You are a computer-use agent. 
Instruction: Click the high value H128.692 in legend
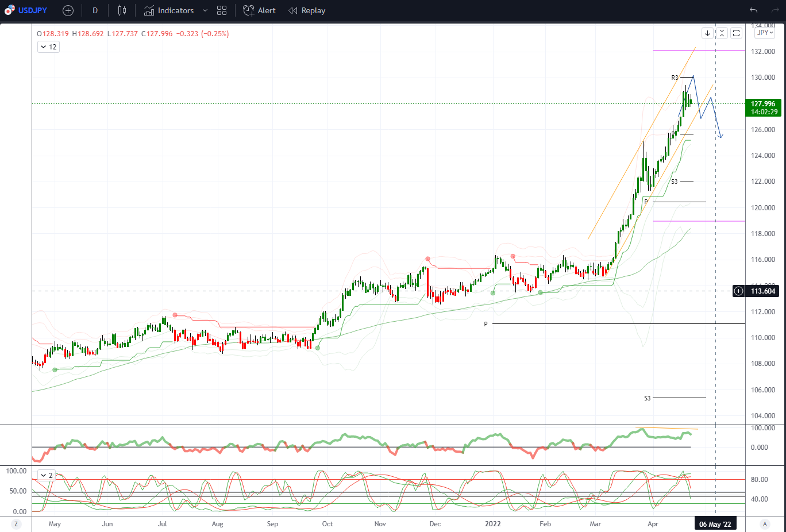[x=88, y=34]
